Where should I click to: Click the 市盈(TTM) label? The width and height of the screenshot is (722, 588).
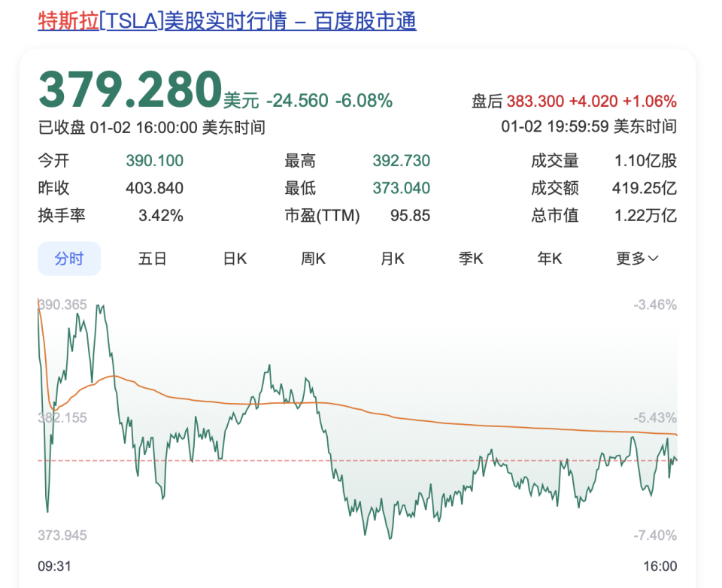323,216
